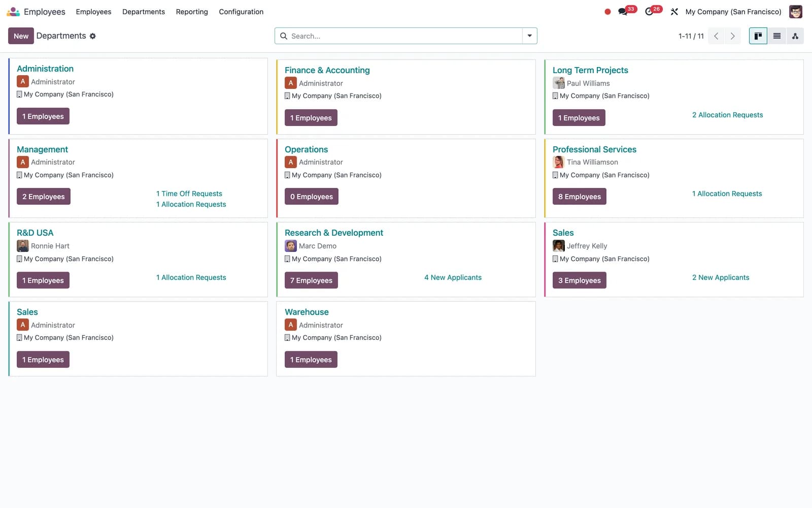
Task: Open the Reporting menu
Action: coord(192,12)
